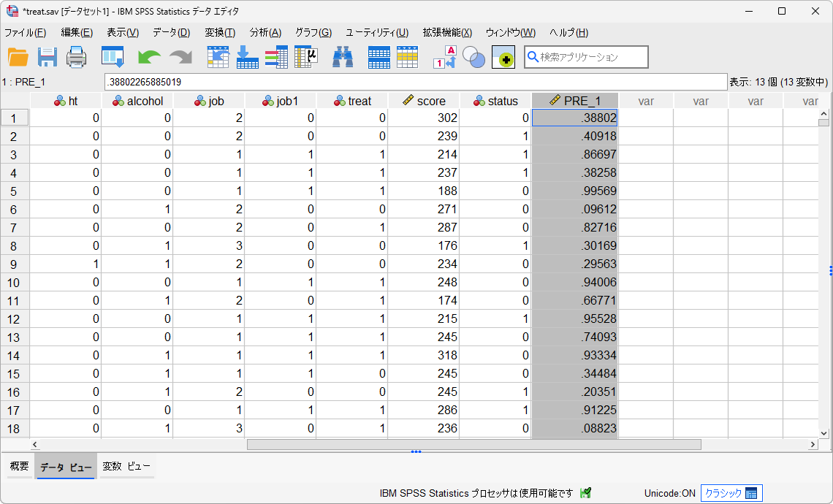Click the vertical scrollbar down arrow
This screenshot has width=833, height=504.
[x=824, y=433]
